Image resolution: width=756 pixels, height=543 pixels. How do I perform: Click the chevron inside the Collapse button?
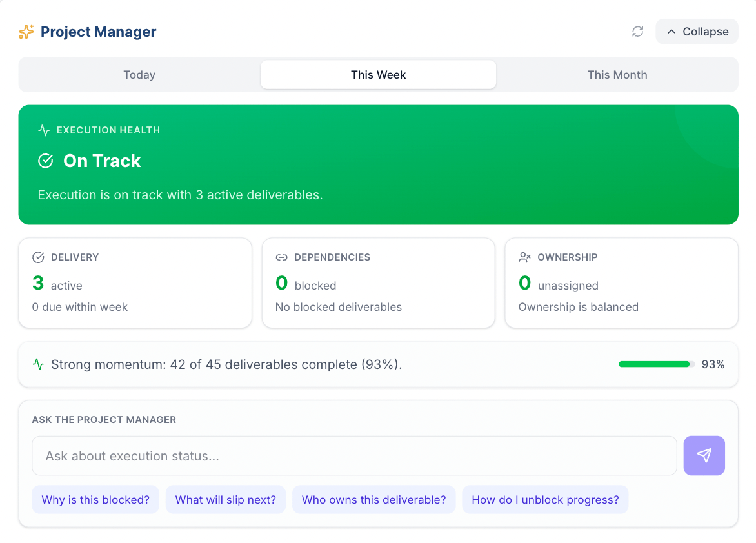tap(671, 31)
